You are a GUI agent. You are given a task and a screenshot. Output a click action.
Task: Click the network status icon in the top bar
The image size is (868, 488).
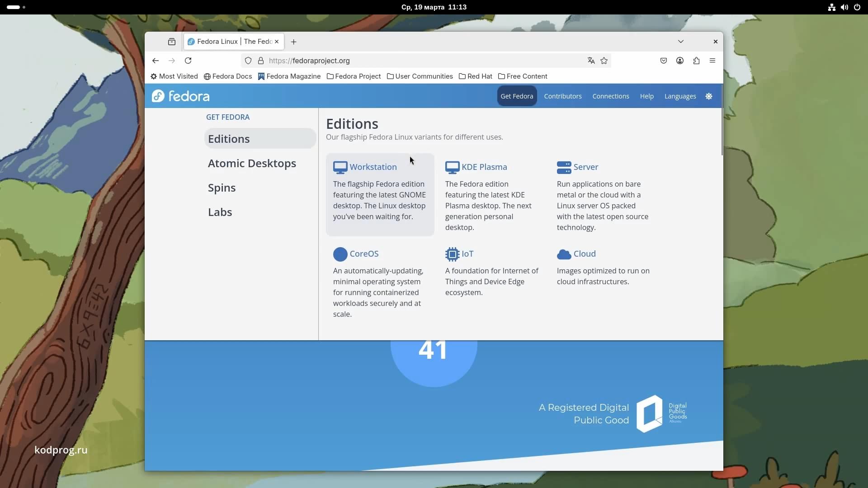click(x=831, y=7)
